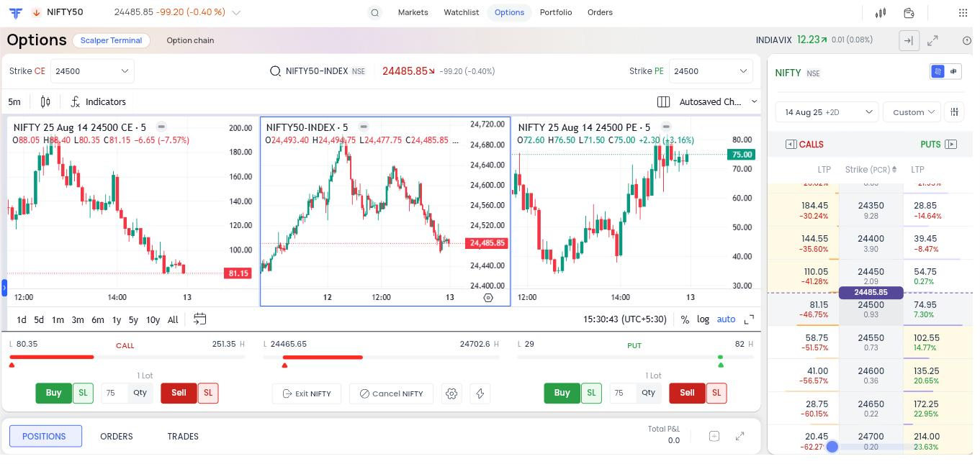Click the Exit NIFTY button
Screen dimensions: 980x464
coord(307,394)
